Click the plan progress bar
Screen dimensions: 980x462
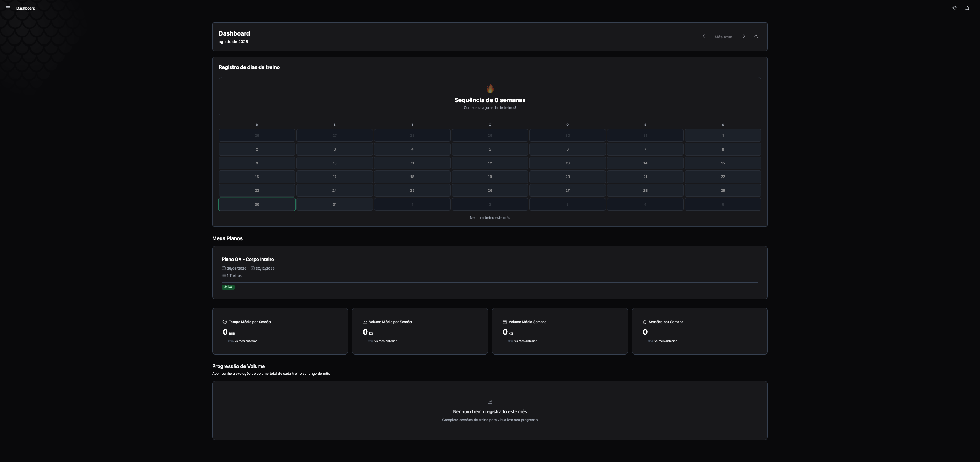(489, 282)
